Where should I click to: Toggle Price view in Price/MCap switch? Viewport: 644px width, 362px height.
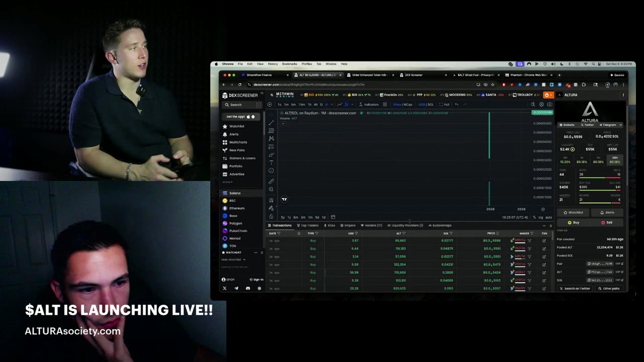coord(397,105)
